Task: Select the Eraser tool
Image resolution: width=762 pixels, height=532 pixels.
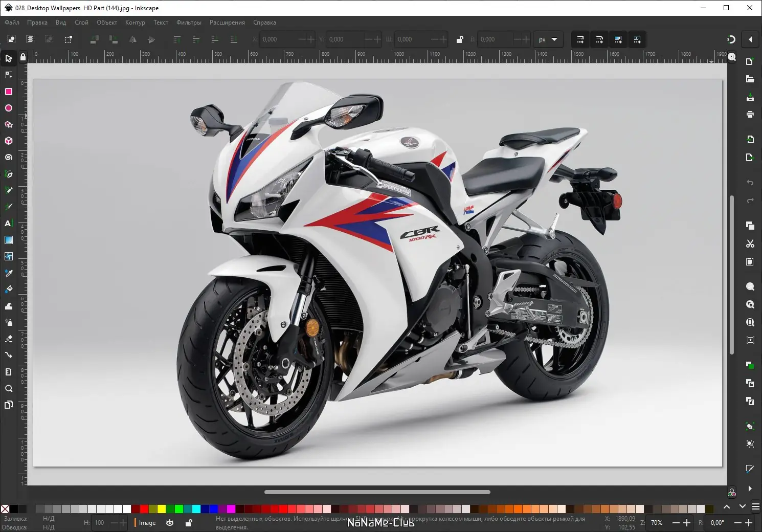Action: (x=9, y=339)
